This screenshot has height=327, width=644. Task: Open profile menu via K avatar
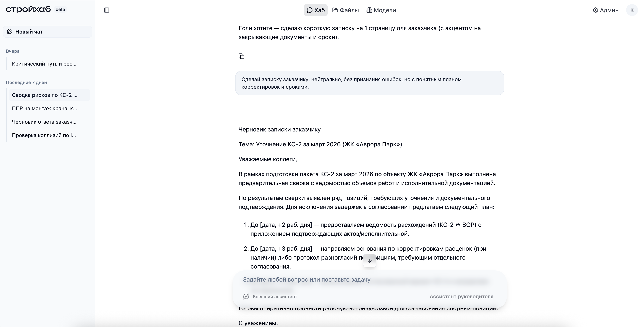632,10
